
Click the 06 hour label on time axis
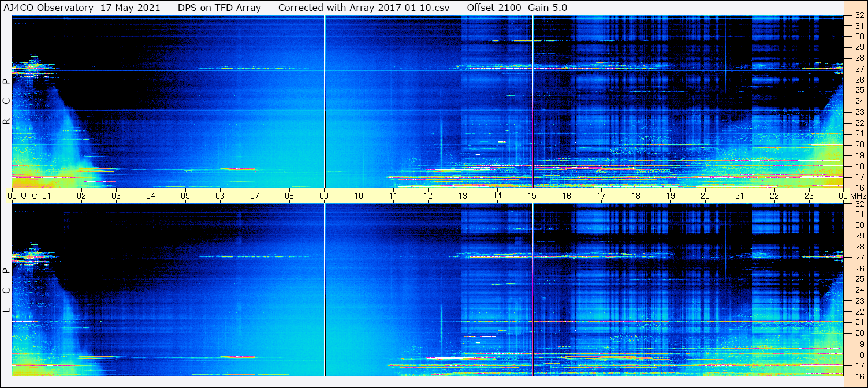pos(220,196)
